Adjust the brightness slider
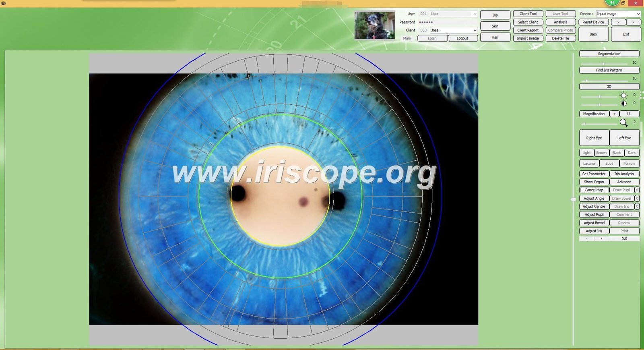 point(599,97)
